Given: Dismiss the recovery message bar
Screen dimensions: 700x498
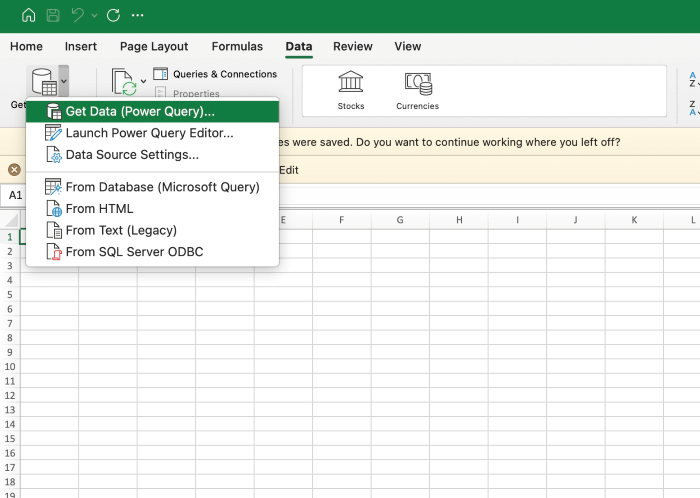Looking at the screenshot, I should point(14,170).
